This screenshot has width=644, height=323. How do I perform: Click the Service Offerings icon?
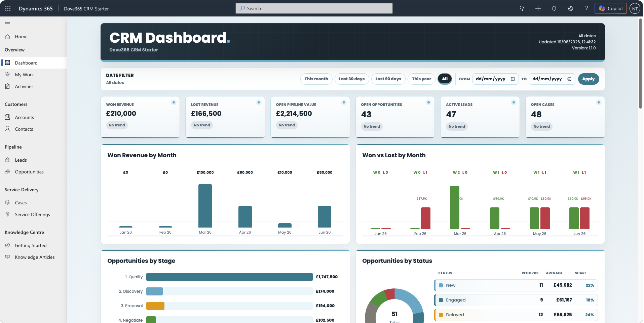(7, 214)
